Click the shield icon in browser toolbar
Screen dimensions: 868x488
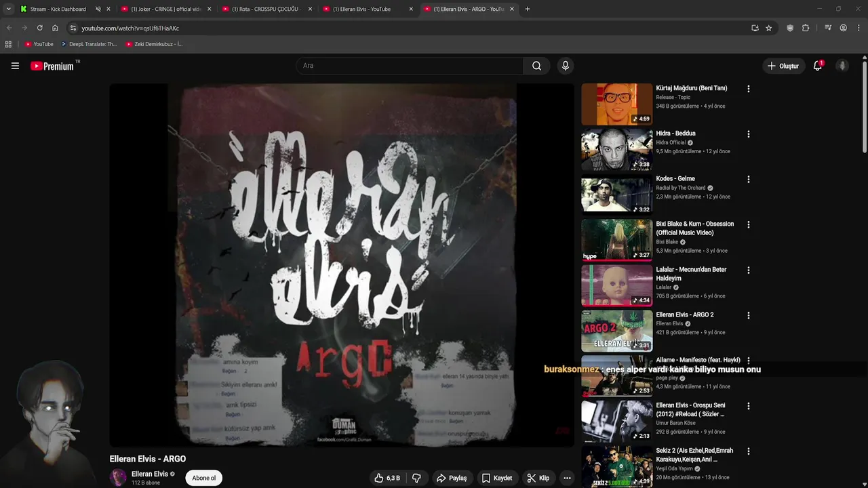[x=790, y=28]
